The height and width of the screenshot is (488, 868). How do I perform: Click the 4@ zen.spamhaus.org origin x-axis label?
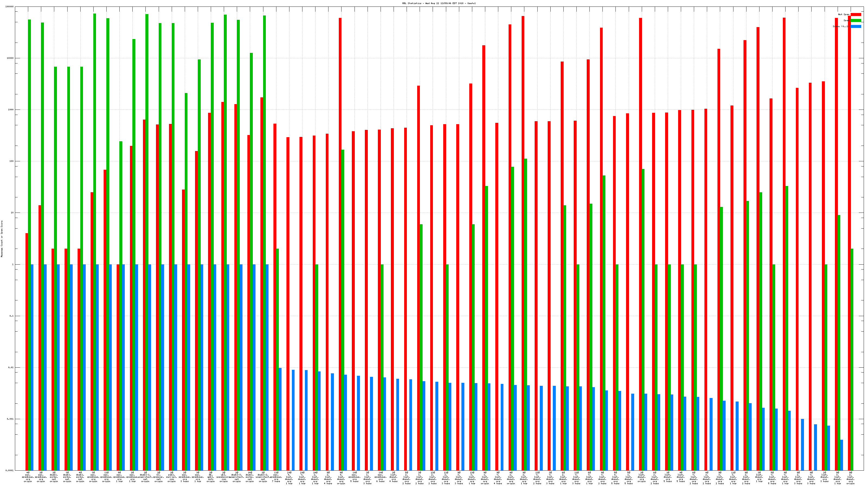pos(28,477)
